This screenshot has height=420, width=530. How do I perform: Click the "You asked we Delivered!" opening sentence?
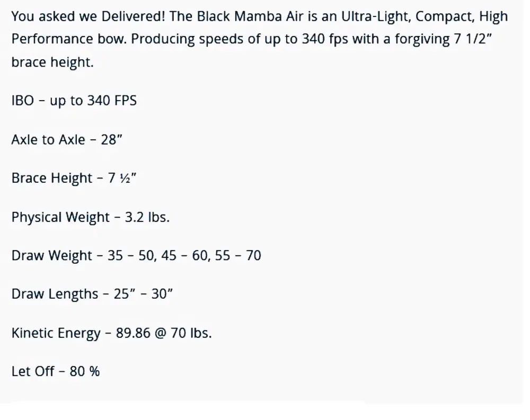coord(88,16)
